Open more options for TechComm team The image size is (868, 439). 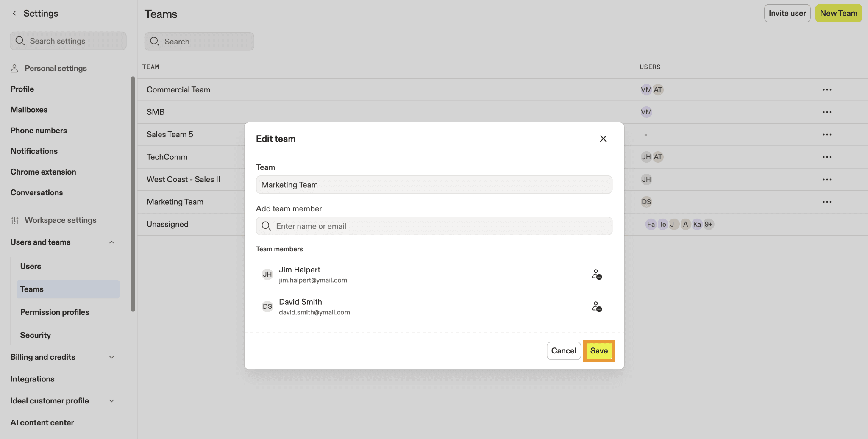tap(827, 157)
